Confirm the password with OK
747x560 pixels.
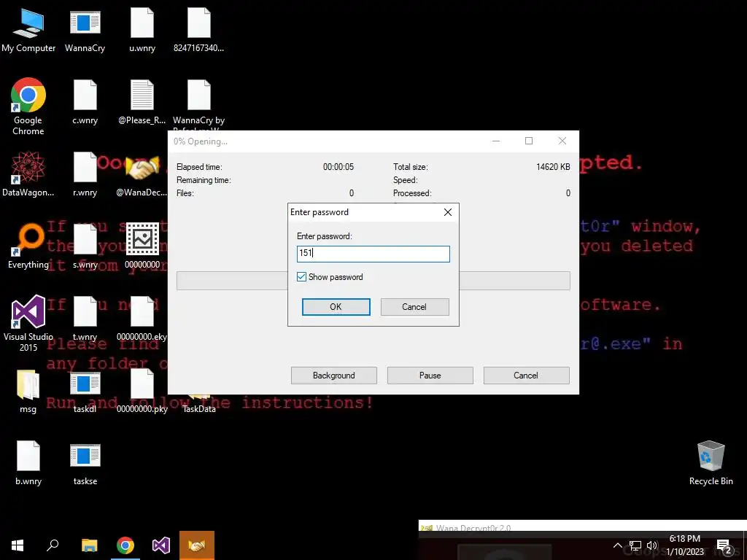[x=336, y=307]
